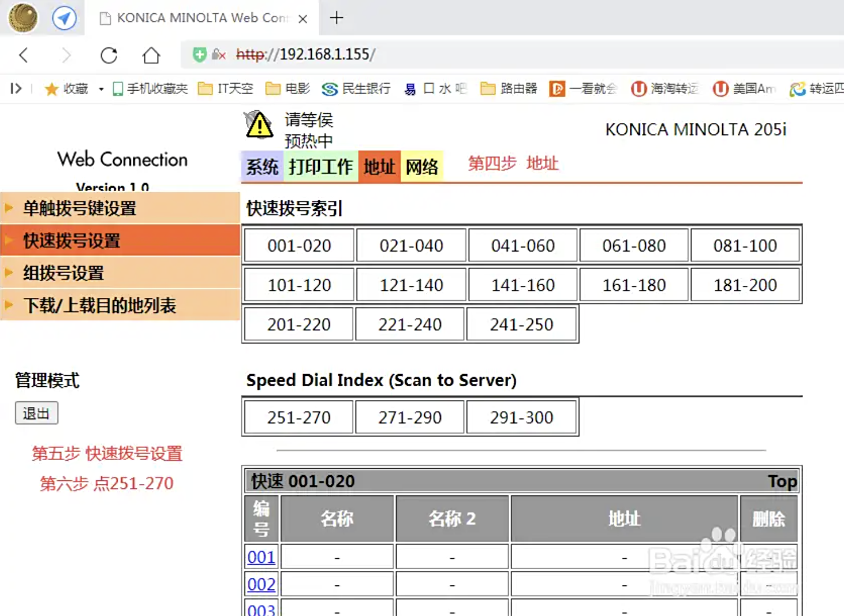The image size is (844, 616).
Task: Expand the 收藏 dropdown arrow
Action: point(101,89)
